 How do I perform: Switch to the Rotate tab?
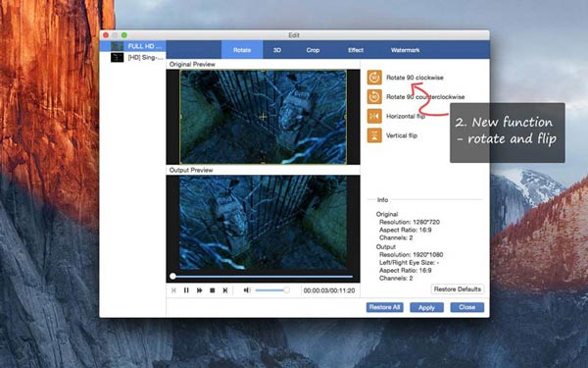pyautogui.click(x=242, y=50)
